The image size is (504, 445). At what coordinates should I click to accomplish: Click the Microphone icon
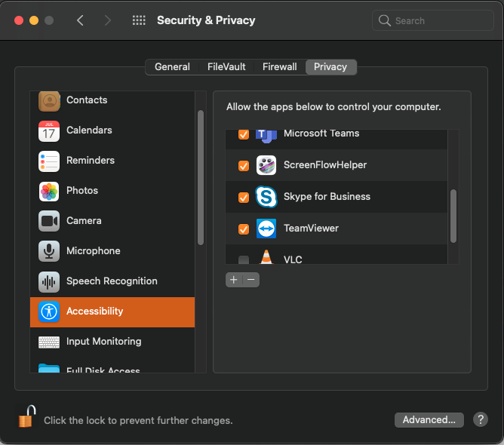pos(49,251)
